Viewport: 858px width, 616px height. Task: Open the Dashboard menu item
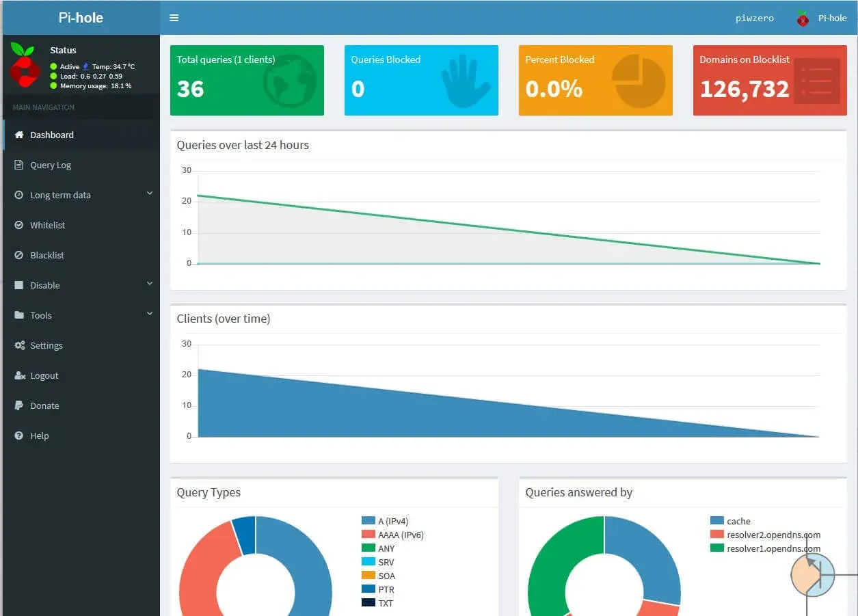click(81, 135)
